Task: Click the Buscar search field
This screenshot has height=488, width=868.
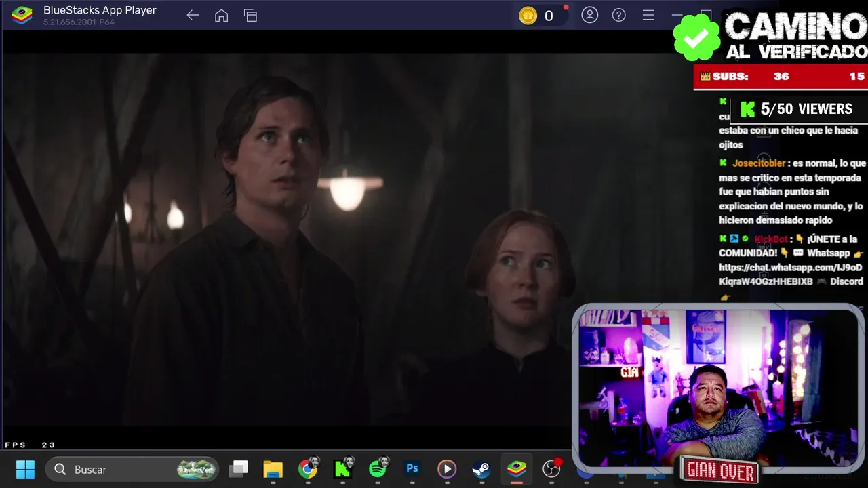Action: click(132, 469)
